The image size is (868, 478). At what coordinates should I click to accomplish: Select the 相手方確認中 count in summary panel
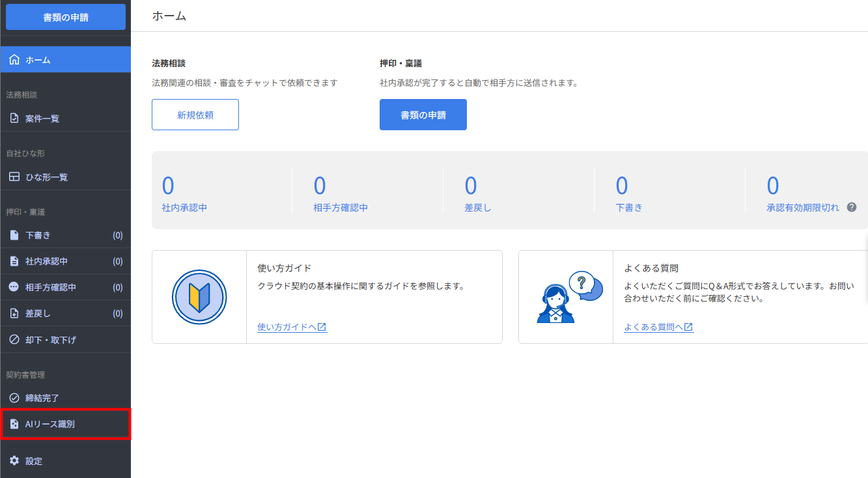click(x=319, y=186)
